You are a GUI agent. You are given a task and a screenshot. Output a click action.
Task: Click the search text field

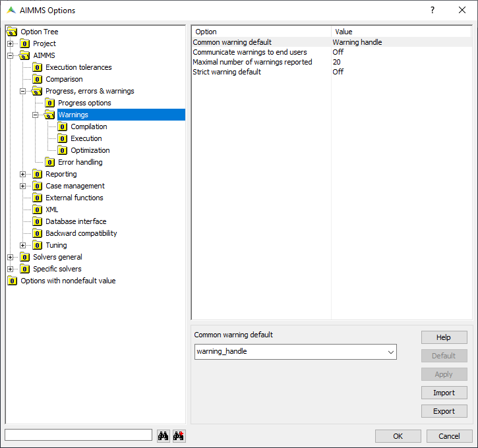coord(78,435)
